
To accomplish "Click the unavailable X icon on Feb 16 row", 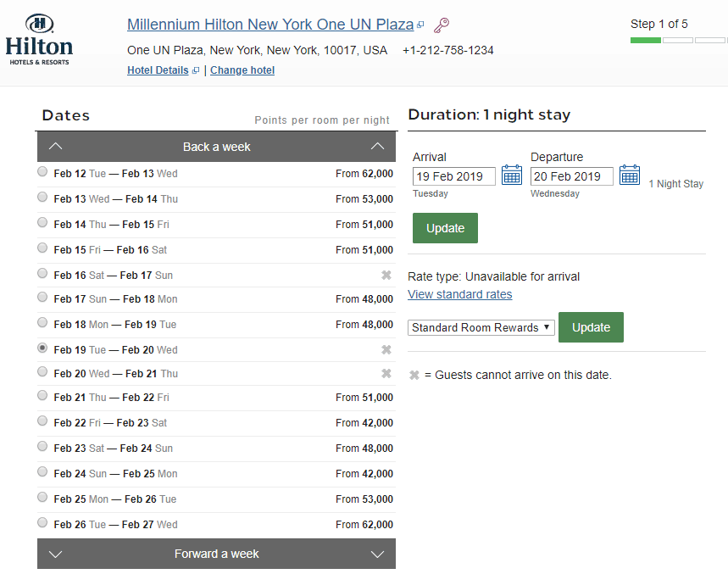I will 386,274.
